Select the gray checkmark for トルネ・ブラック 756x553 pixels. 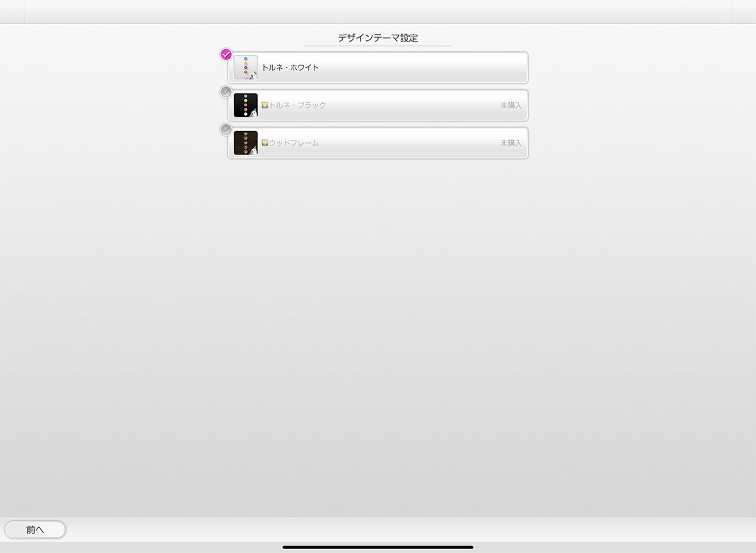(x=226, y=92)
